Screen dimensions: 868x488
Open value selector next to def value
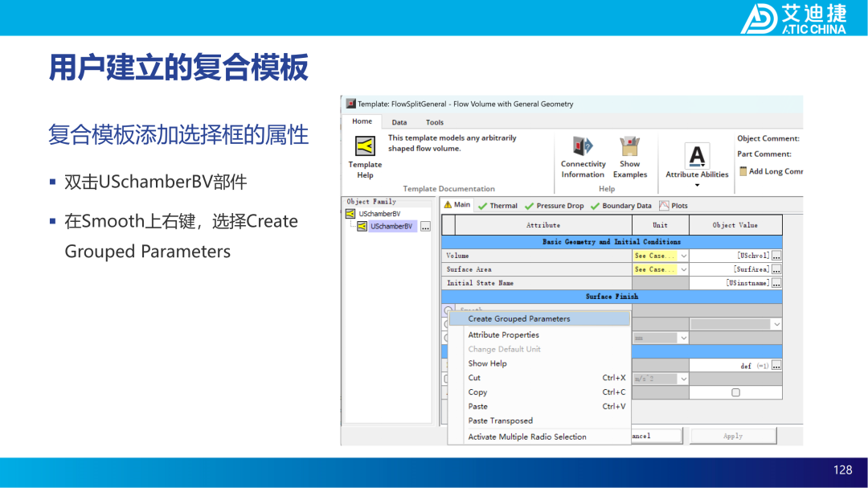pos(776,366)
